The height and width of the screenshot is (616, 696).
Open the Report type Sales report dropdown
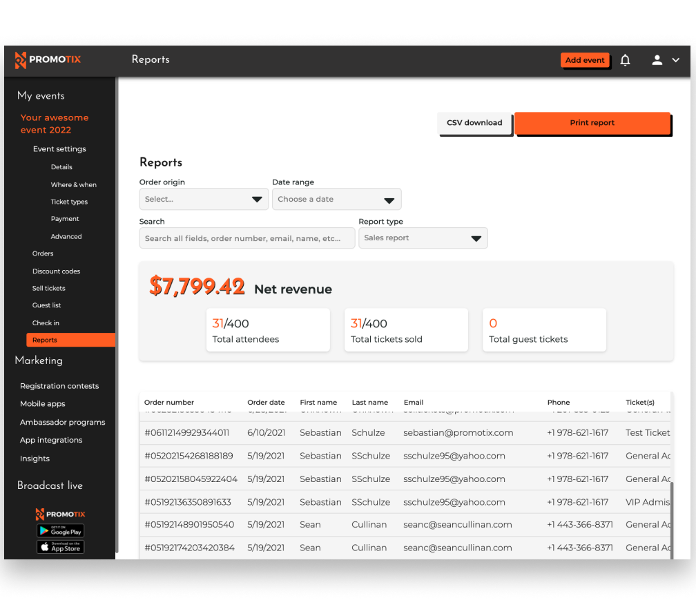pos(423,238)
